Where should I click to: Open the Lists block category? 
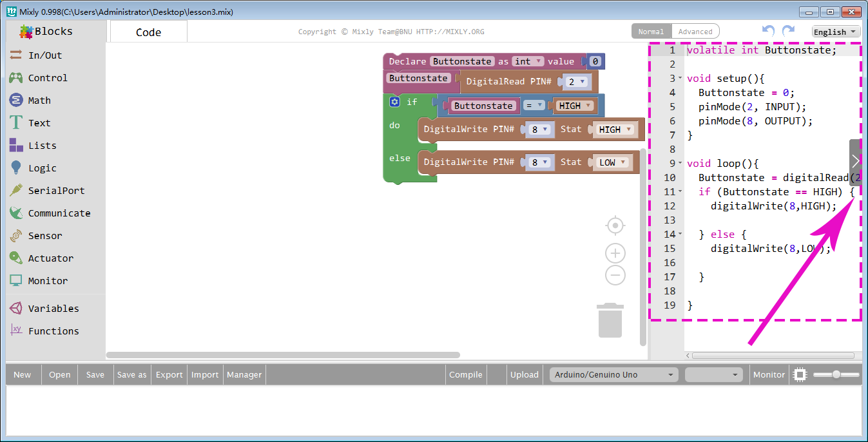tap(42, 146)
